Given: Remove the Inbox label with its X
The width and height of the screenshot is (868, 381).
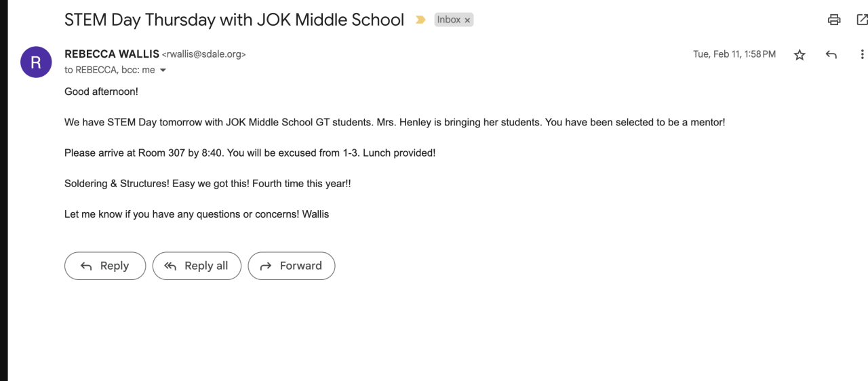Looking at the screenshot, I should tap(467, 20).
